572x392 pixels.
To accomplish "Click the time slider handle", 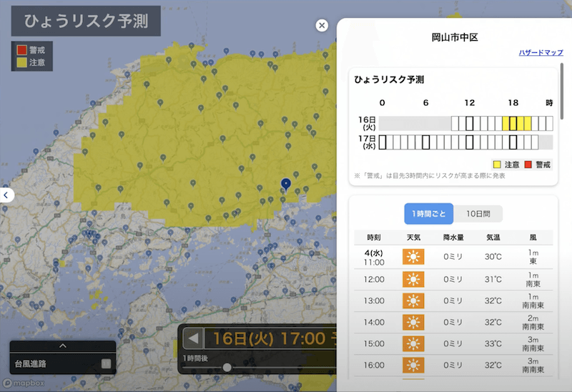I will (x=227, y=368).
